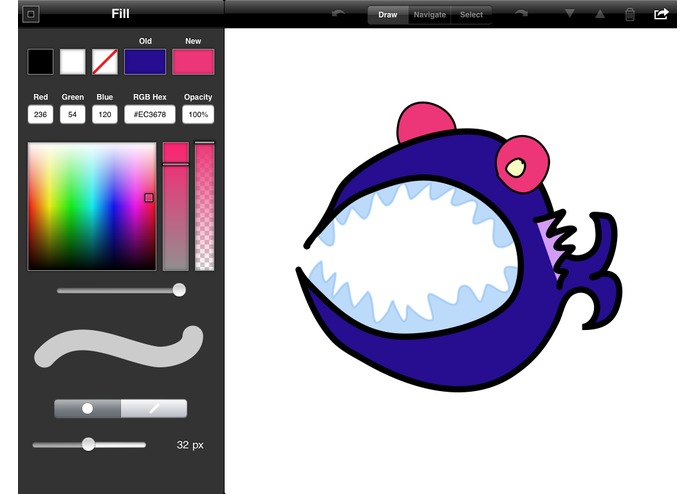Undo the last stroke with the back arrow
Image resolution: width=695 pixels, height=494 pixels.
coord(339,14)
